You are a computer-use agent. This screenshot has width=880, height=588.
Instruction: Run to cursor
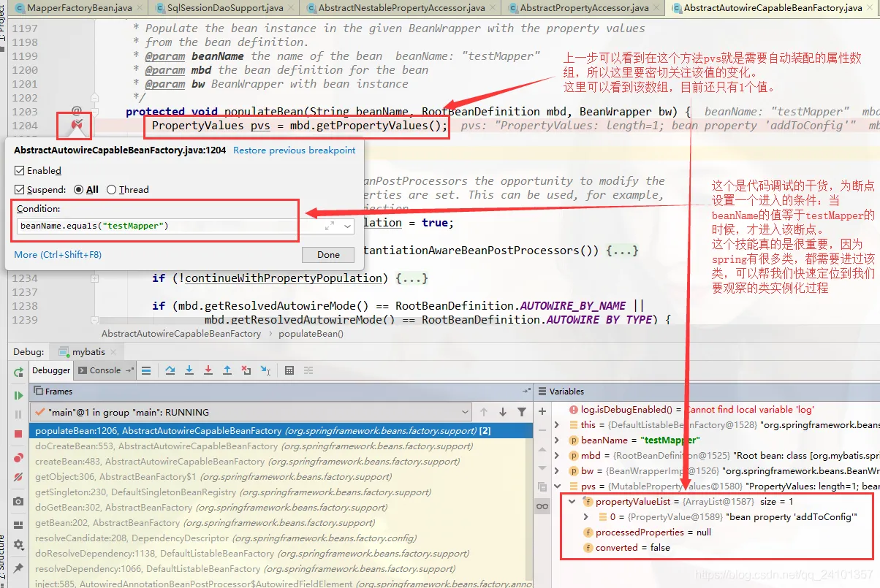click(265, 370)
